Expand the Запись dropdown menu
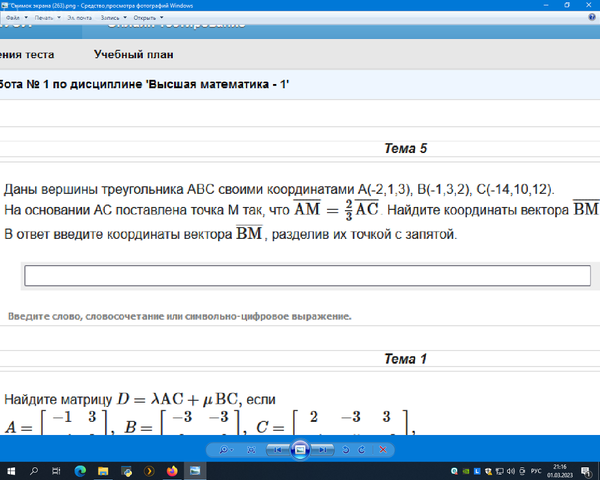The width and height of the screenshot is (600, 480). (114, 18)
